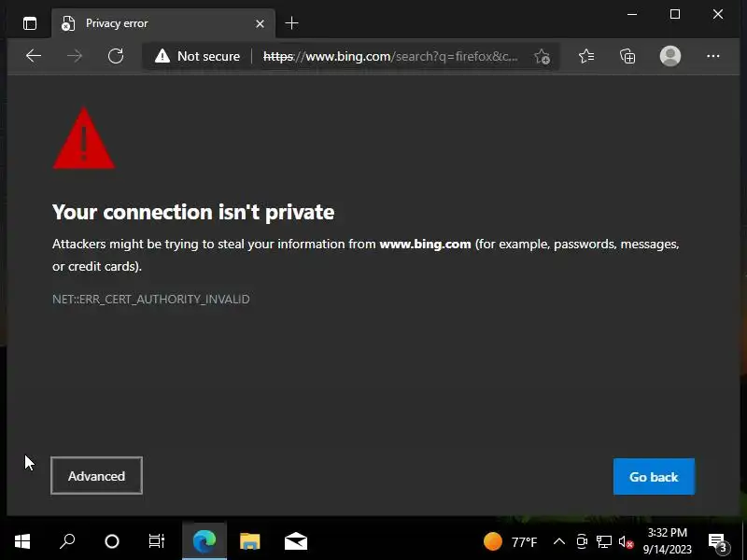The image size is (747, 560).
Task: Select the NET::ERR_CERT_AUTHORITY_INVALID error code text
Action: 151,299
